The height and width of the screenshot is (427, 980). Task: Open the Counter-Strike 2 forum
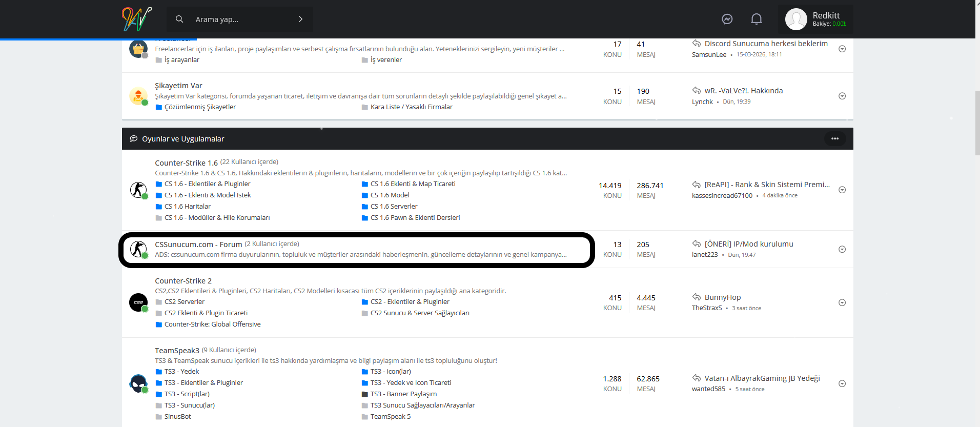pos(183,281)
